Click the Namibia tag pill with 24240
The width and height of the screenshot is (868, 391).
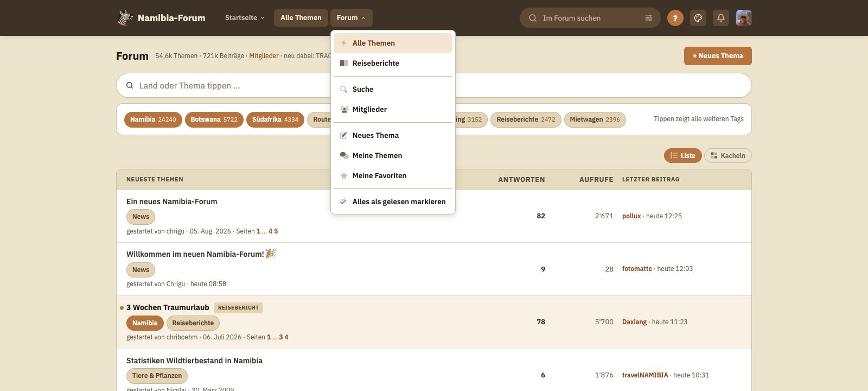click(x=153, y=119)
